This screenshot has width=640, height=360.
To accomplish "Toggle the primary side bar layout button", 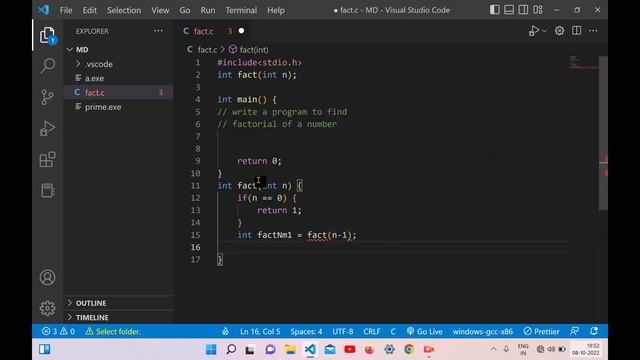I will (x=494, y=10).
